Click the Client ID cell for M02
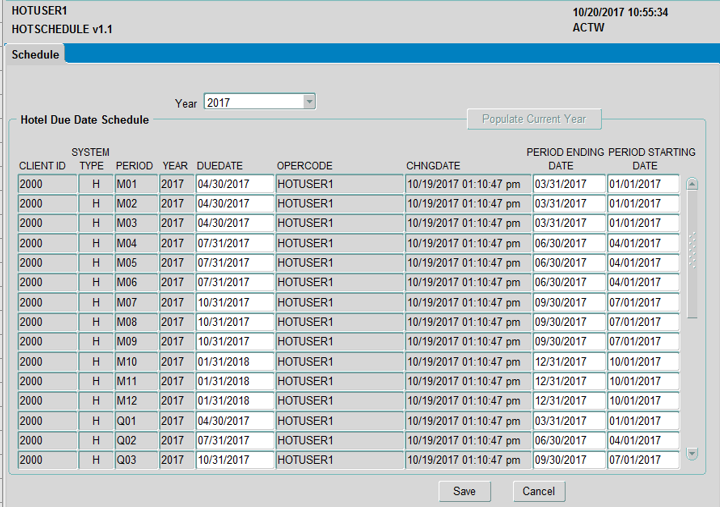Viewport: 720px width, 507px height. [46, 204]
